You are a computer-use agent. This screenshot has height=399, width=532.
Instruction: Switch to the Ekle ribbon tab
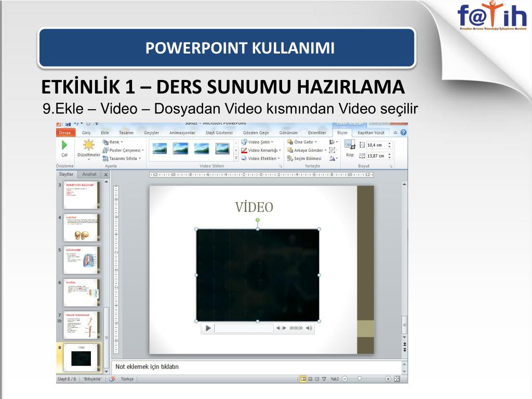click(105, 132)
